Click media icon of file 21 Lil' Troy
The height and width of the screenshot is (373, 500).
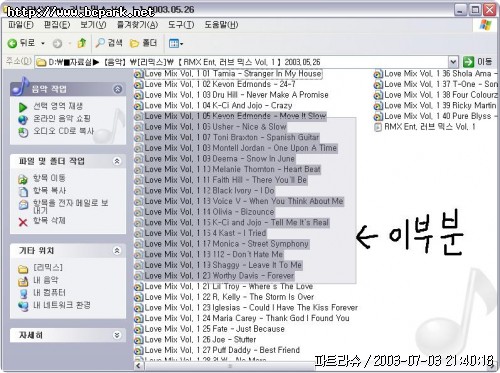pos(139,287)
